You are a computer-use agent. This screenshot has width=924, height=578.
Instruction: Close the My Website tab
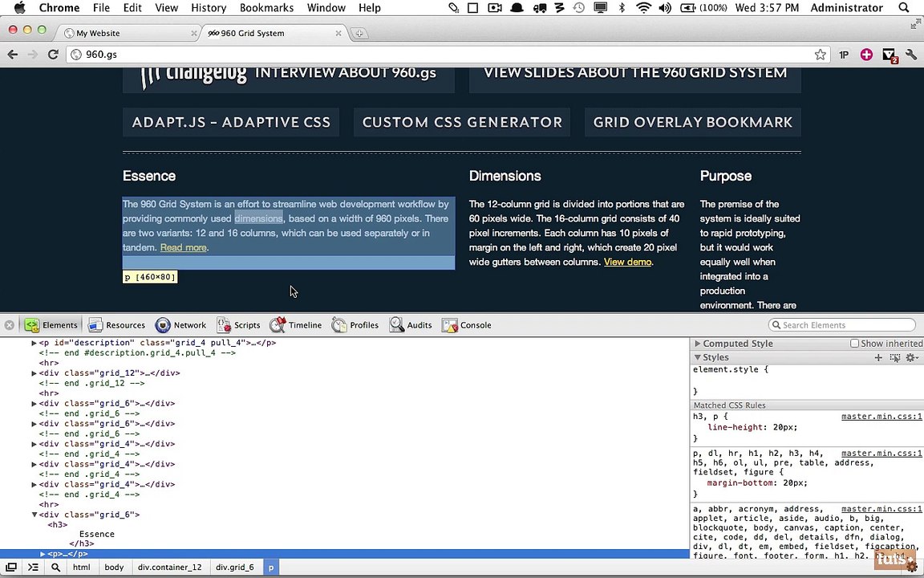194,34
